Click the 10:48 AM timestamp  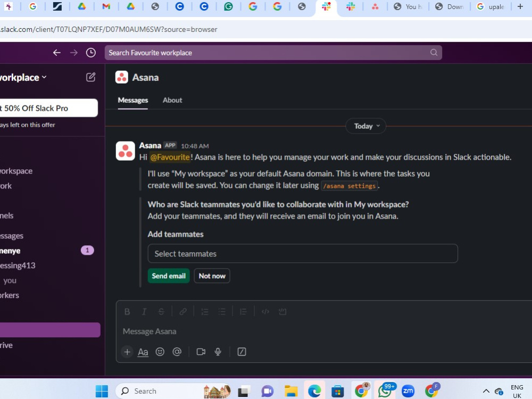(195, 146)
